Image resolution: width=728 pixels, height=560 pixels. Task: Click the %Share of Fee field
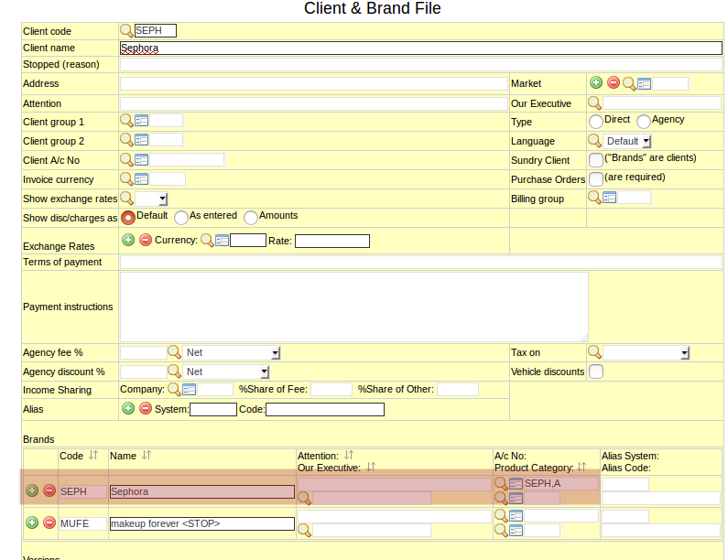pos(331,389)
